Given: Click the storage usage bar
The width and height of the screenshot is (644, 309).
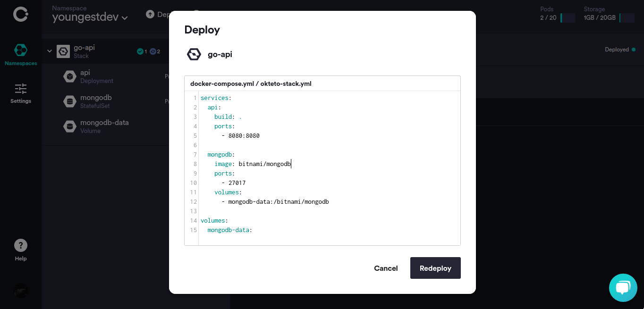Looking at the screenshot, I should coord(627,18).
